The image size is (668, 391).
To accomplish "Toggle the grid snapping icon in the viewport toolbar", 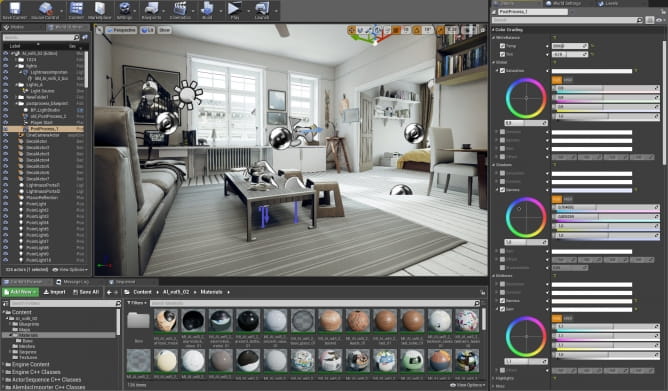I will (x=396, y=30).
